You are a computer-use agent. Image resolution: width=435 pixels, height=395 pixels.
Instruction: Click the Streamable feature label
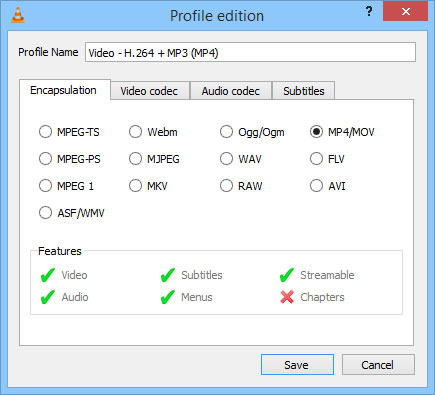pos(327,275)
